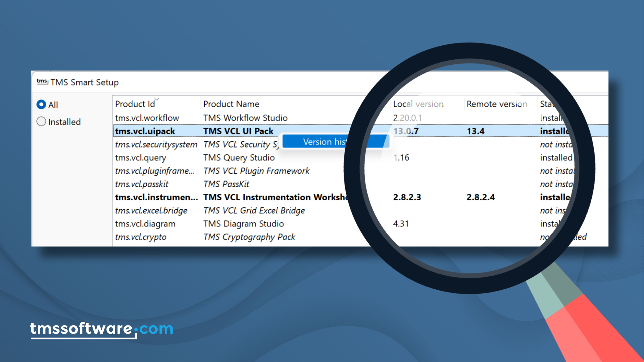Click the TMS VCL Grid Excel Bridge entry

(x=254, y=210)
